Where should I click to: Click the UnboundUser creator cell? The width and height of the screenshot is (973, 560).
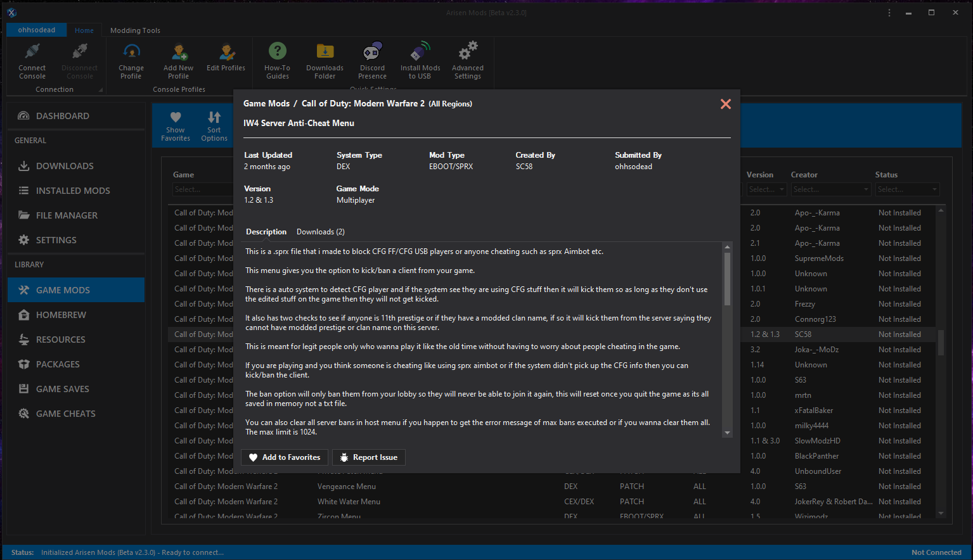point(818,471)
